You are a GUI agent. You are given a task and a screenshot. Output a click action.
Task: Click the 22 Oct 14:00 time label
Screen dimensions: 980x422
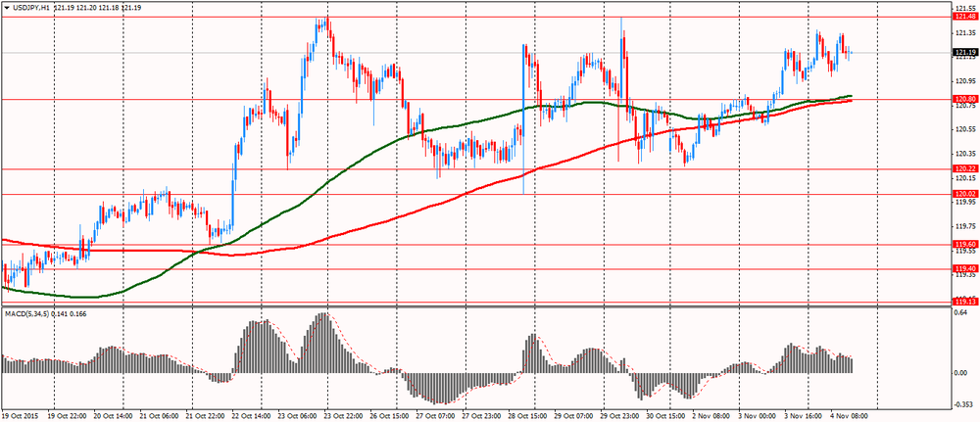click(x=252, y=414)
